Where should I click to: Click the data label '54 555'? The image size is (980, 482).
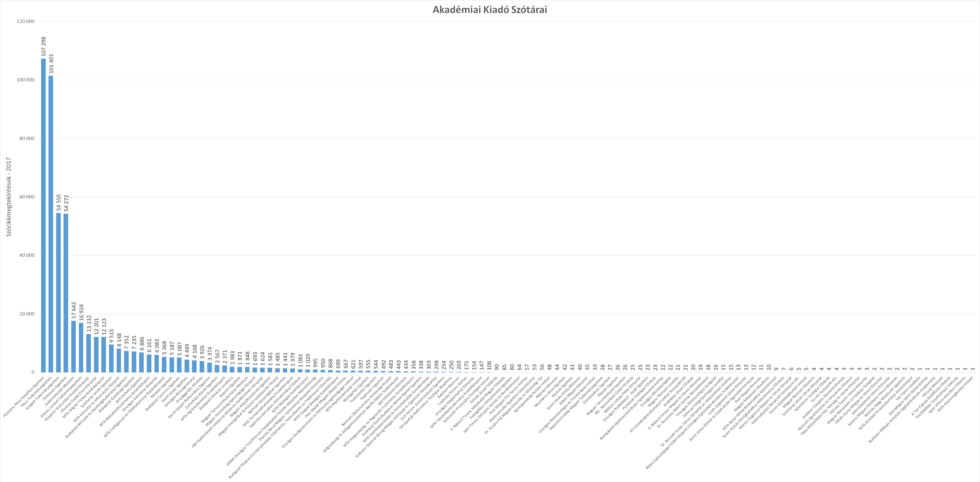(x=59, y=202)
